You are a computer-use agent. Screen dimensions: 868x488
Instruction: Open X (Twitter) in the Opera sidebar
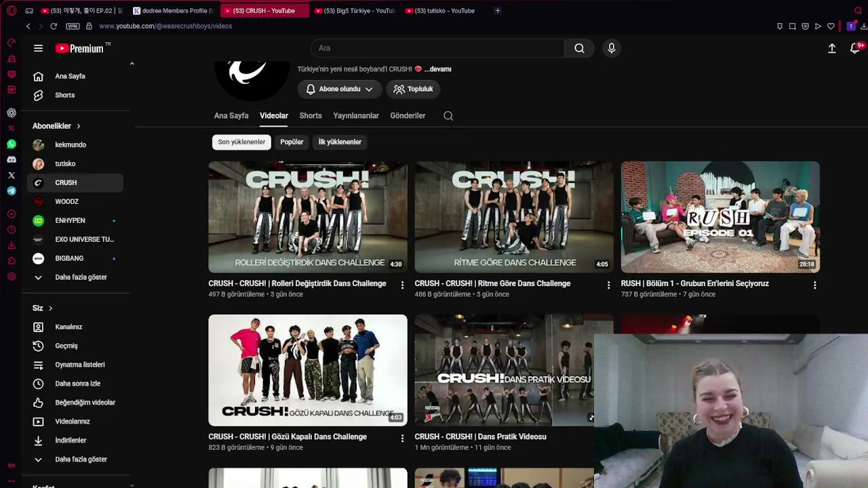point(12,176)
